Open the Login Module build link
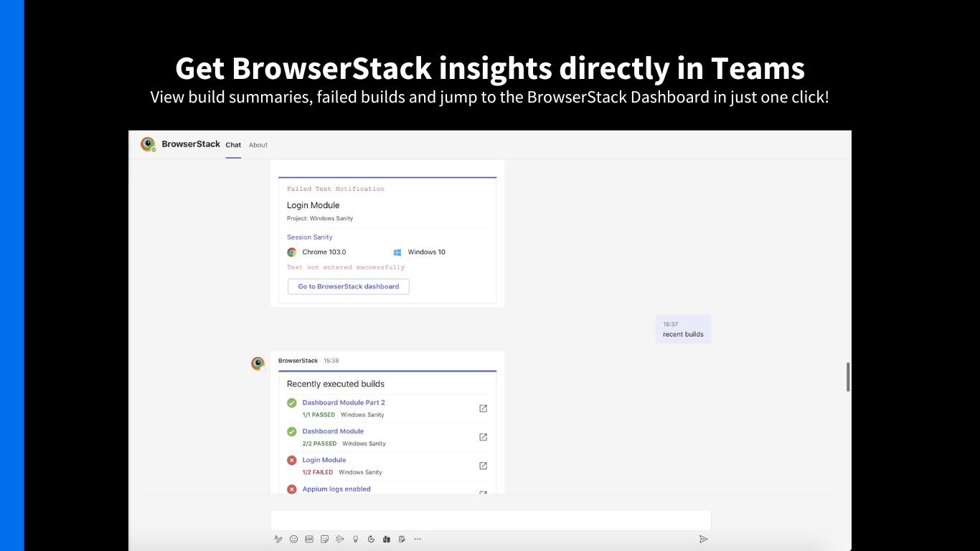 pos(324,460)
